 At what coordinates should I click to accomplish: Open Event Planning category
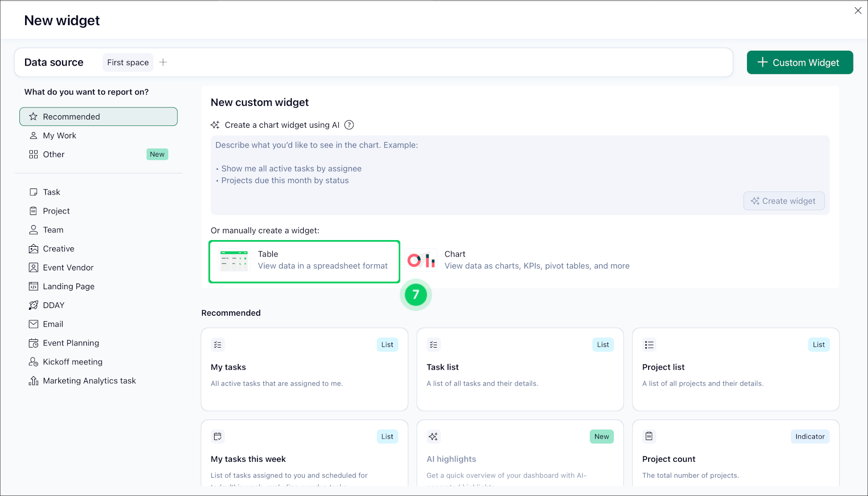[71, 343]
